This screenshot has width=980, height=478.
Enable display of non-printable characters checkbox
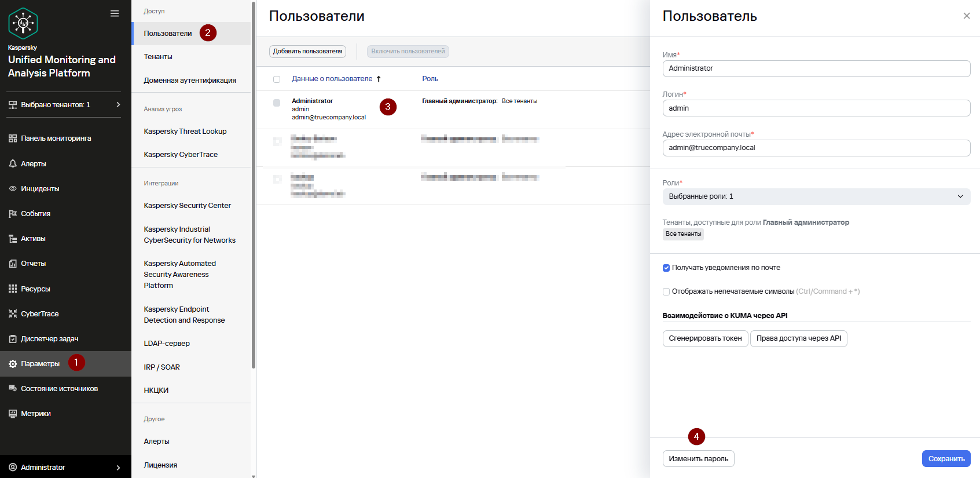[666, 291]
